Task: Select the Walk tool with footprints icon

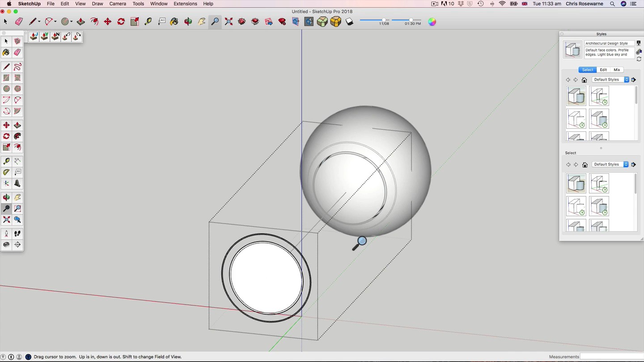Action: [17, 233]
